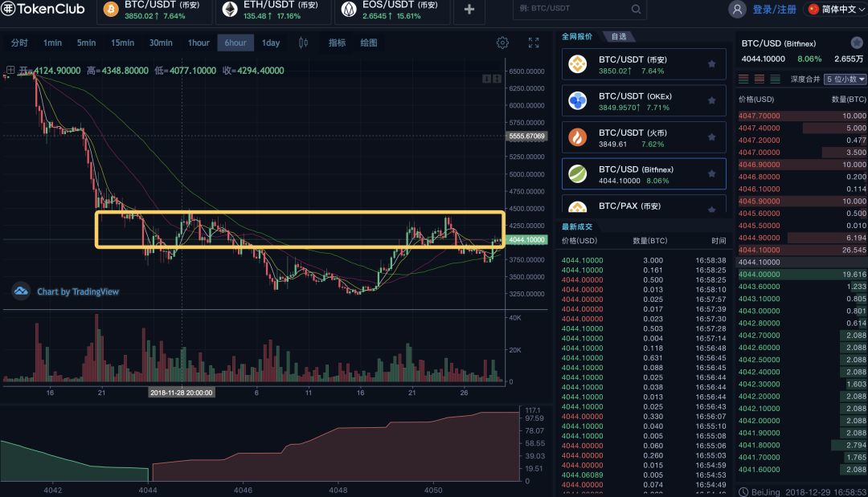Favorite BTC/USDT (币安) with star
Screen dimensions: 868x497
[x=712, y=64]
